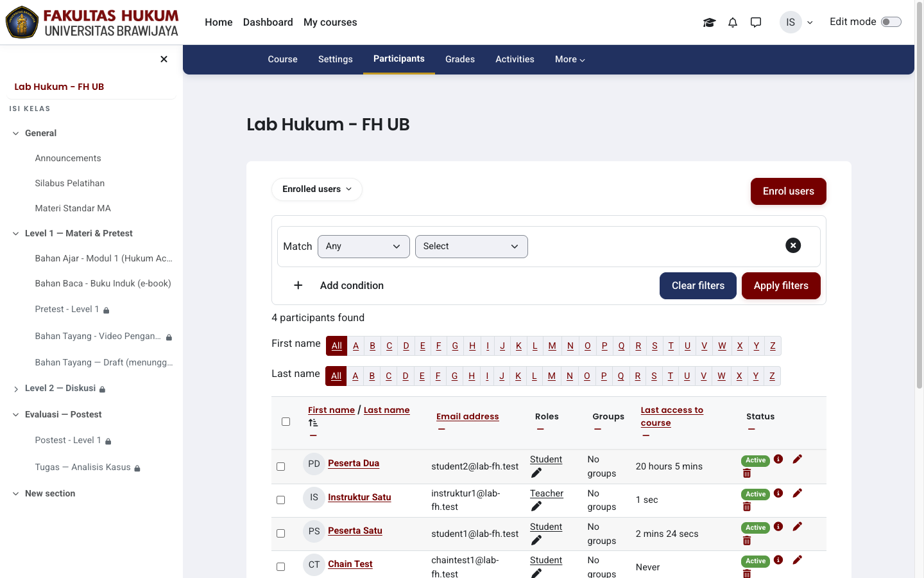
Task: Show enrolment info for Peserta Dua
Action: pyautogui.click(x=778, y=459)
